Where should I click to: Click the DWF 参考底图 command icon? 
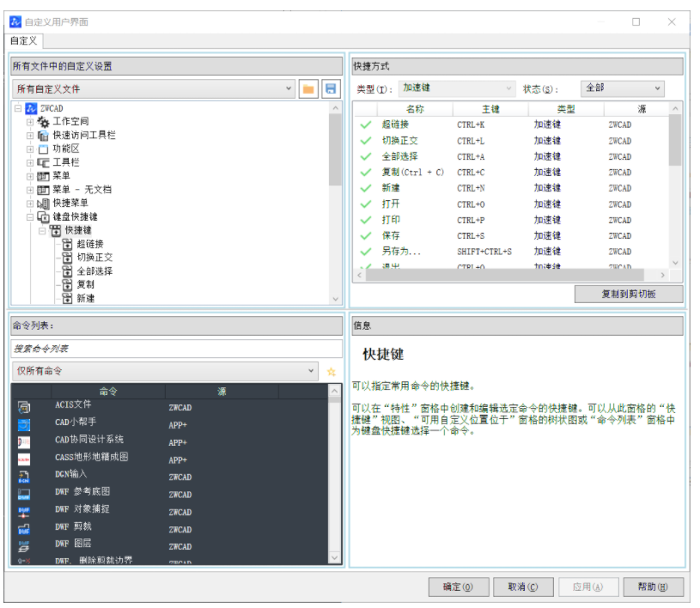(24, 495)
